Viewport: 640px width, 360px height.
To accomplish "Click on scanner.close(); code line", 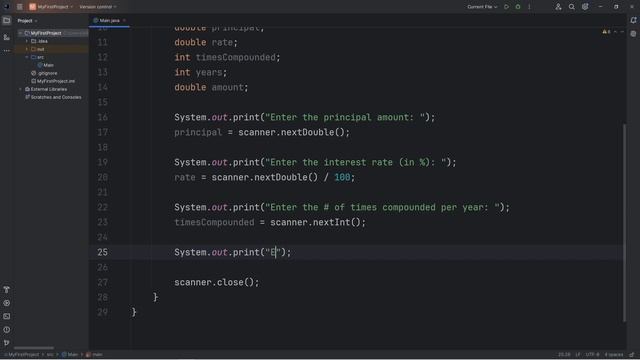I will pos(216,282).
